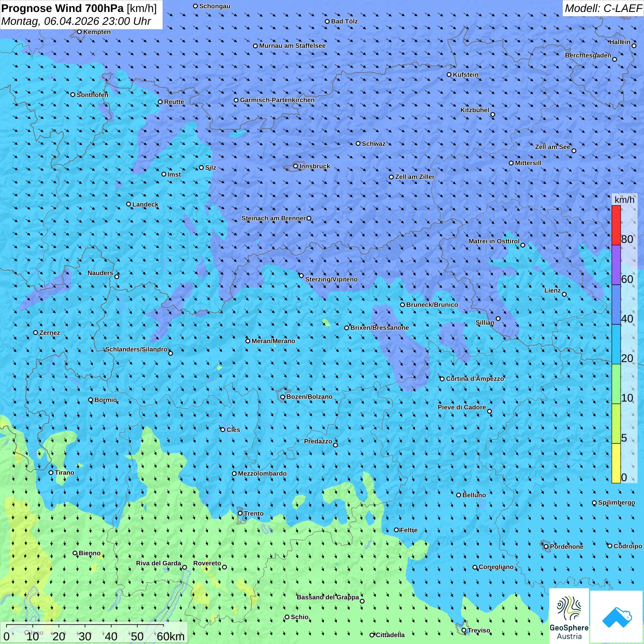The image size is (644, 644).
Task: Click the date 'Montag, 06.04.2026 23:00 Uhr'
Action: click(76, 21)
